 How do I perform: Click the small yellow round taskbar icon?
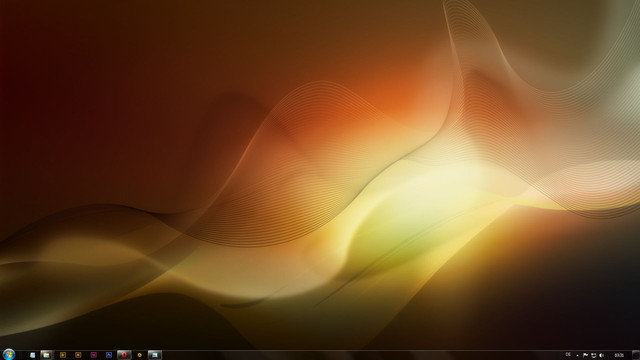[140, 355]
